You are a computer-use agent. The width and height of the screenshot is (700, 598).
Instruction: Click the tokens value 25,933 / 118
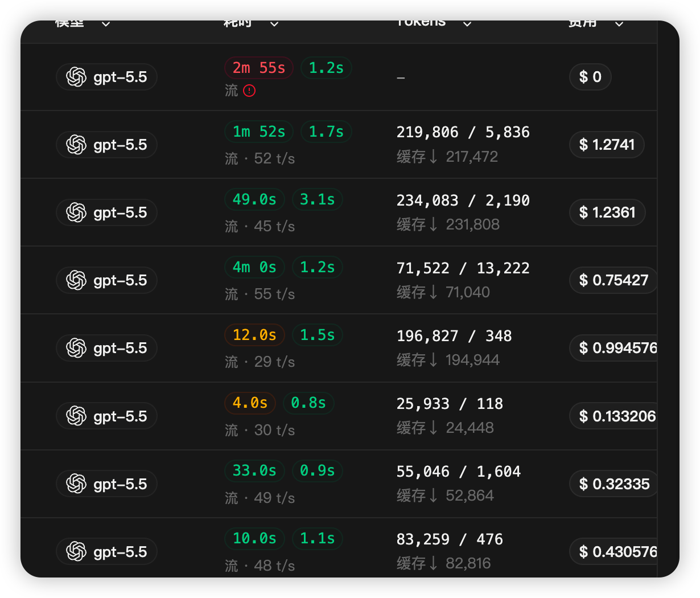pyautogui.click(x=450, y=404)
